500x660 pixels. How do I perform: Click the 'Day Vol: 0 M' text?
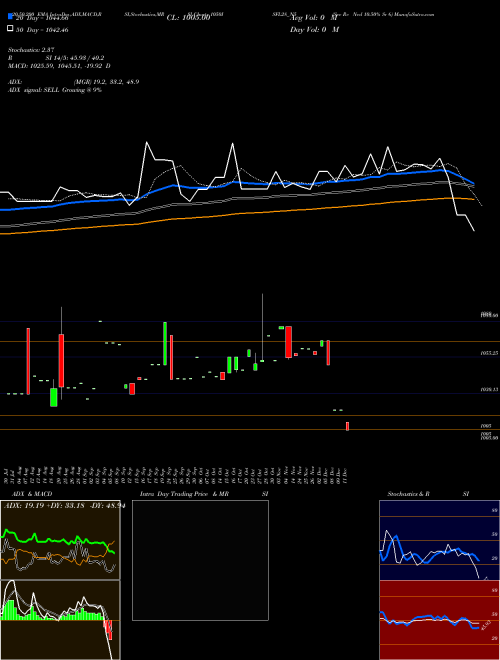click(x=314, y=30)
